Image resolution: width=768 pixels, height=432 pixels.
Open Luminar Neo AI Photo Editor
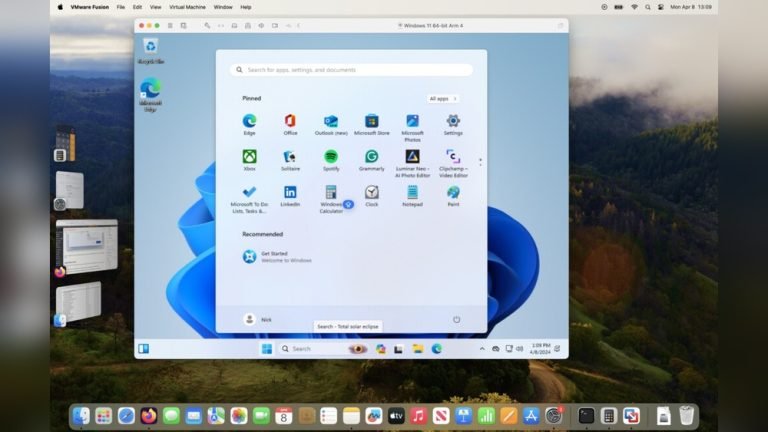(412, 163)
